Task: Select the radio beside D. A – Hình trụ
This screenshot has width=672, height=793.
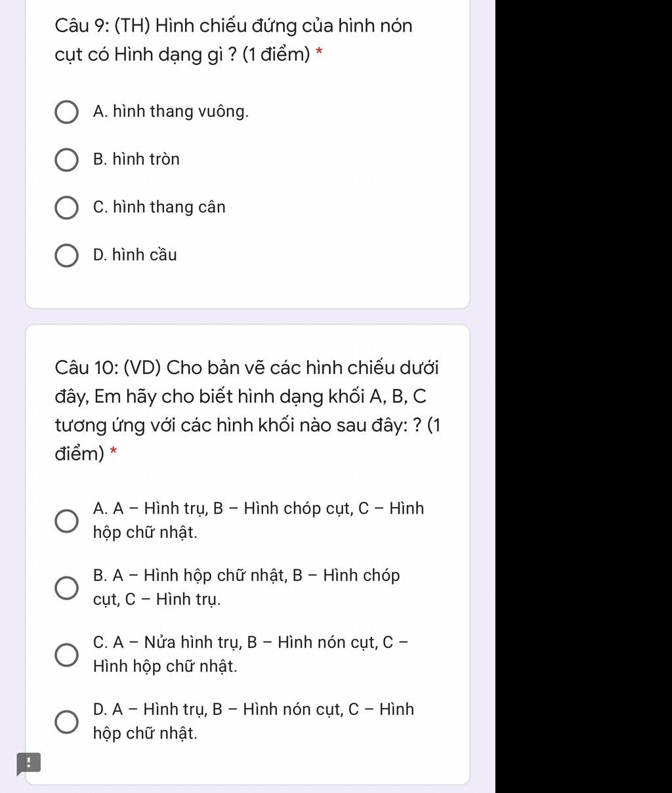Action: point(66,721)
